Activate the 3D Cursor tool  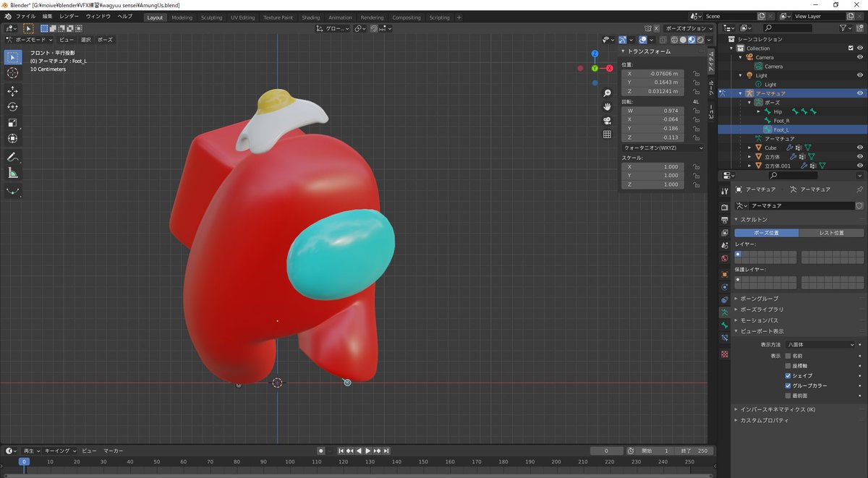[13, 73]
